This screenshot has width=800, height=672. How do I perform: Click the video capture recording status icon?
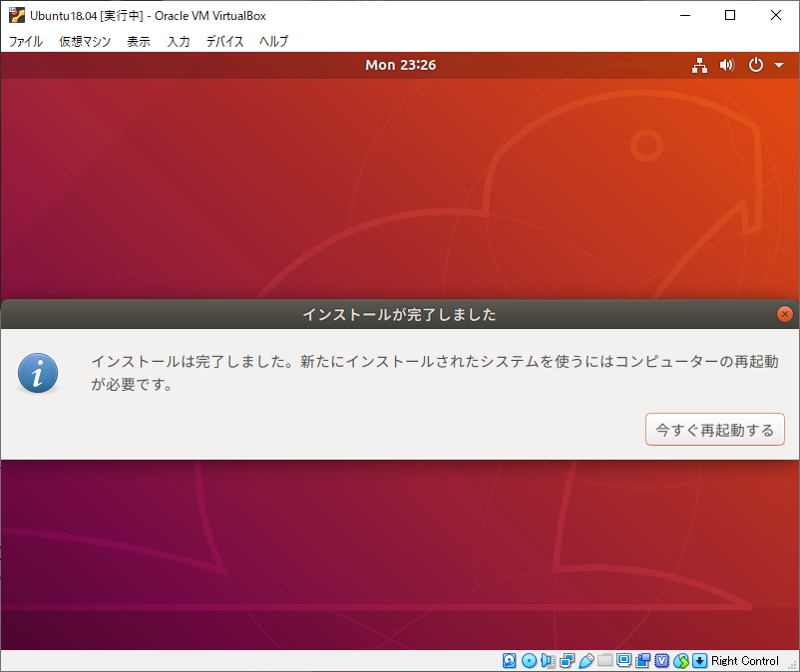(642, 661)
